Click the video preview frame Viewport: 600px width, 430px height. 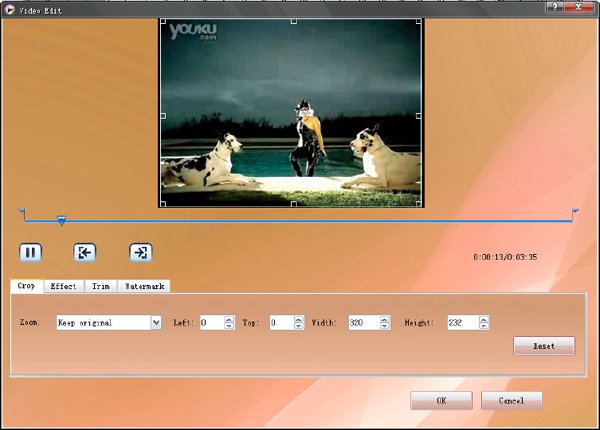[x=291, y=113]
